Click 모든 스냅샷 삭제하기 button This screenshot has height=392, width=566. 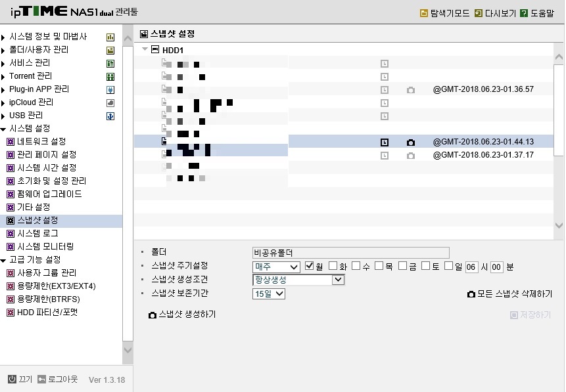point(509,294)
